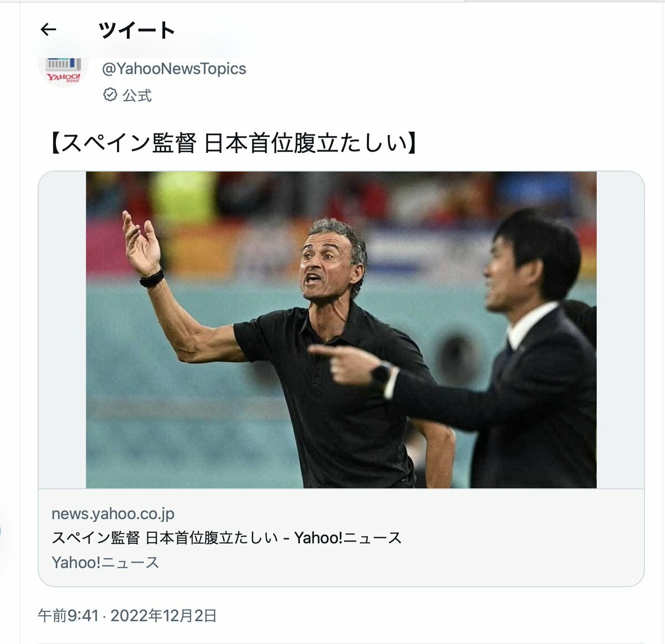
Task: Click the 2022年12月2日 tweet date
Action: click(163, 615)
